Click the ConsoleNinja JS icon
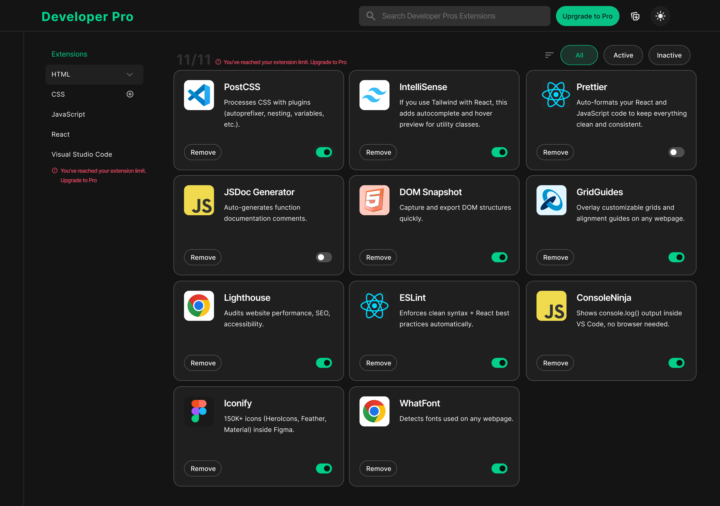The height and width of the screenshot is (506, 720). tap(551, 306)
